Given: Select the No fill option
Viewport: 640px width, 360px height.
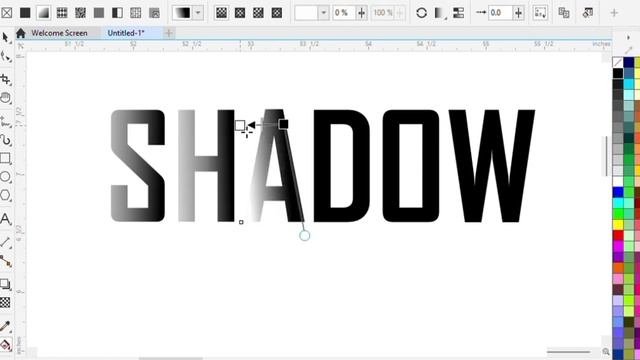Looking at the screenshot, I should click(x=7, y=13).
